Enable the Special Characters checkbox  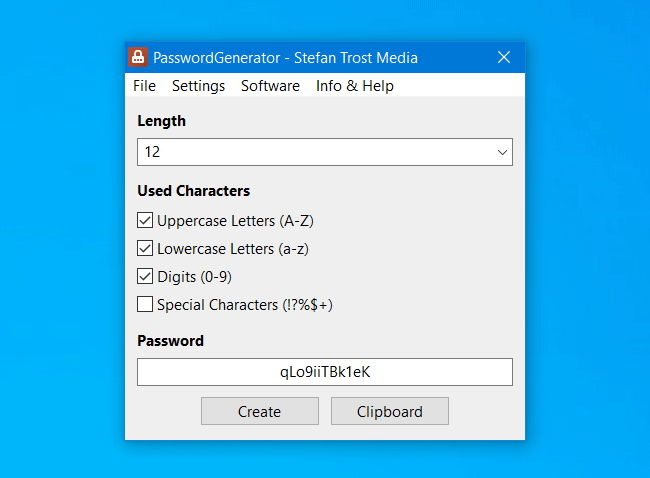tap(145, 304)
